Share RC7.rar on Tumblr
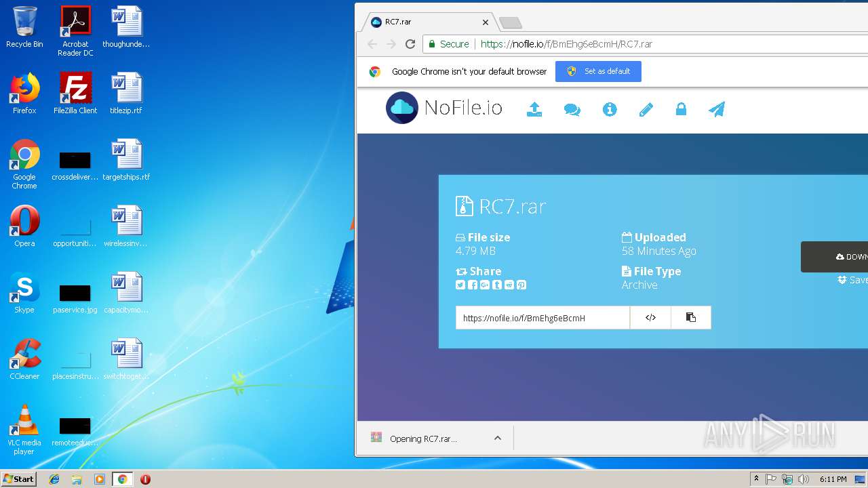This screenshot has width=868, height=488. 497,285
